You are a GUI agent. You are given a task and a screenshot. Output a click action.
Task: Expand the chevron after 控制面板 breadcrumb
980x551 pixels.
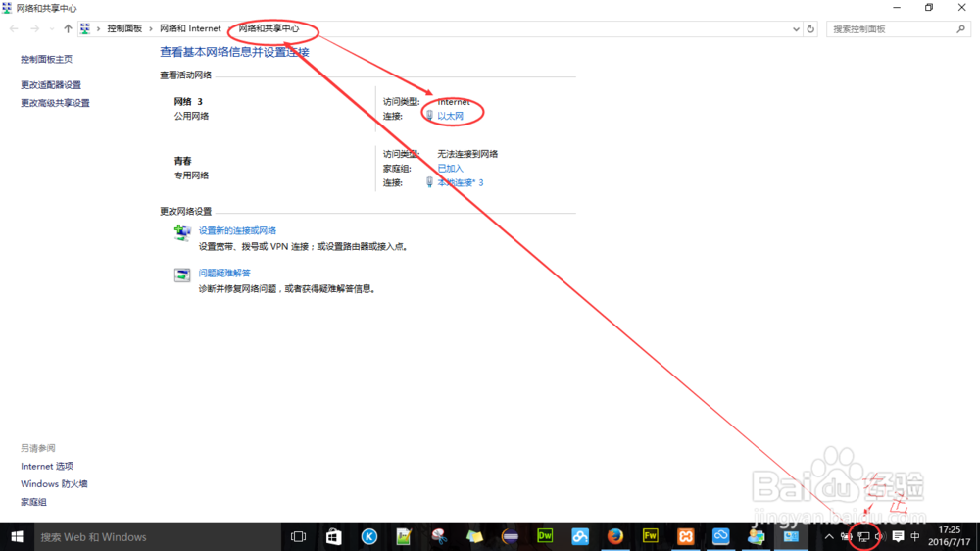pos(151,28)
